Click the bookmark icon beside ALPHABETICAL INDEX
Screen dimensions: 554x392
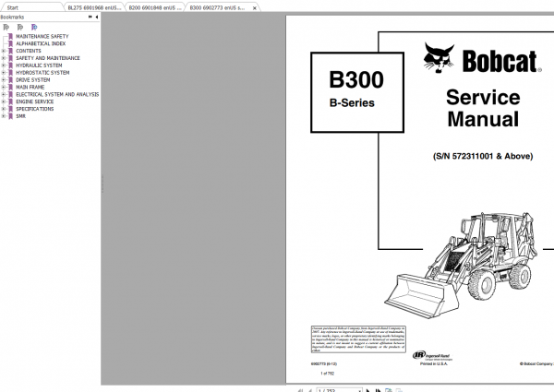10,43
